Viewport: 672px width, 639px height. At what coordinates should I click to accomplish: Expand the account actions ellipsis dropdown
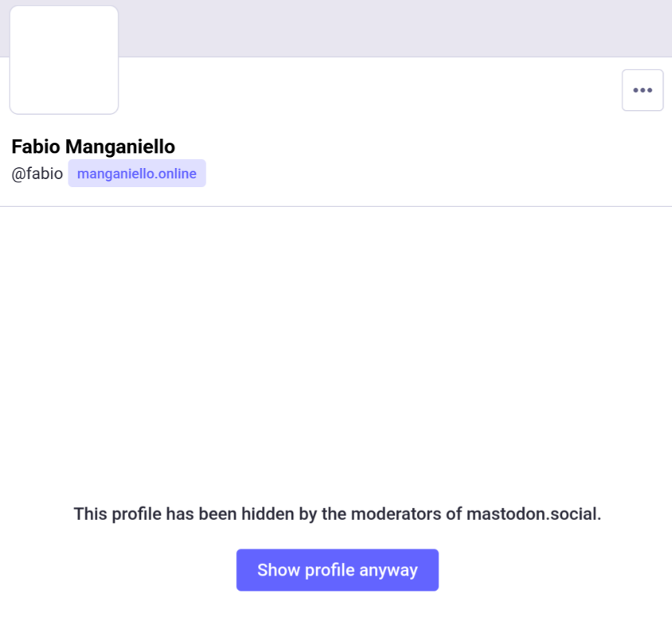642,90
